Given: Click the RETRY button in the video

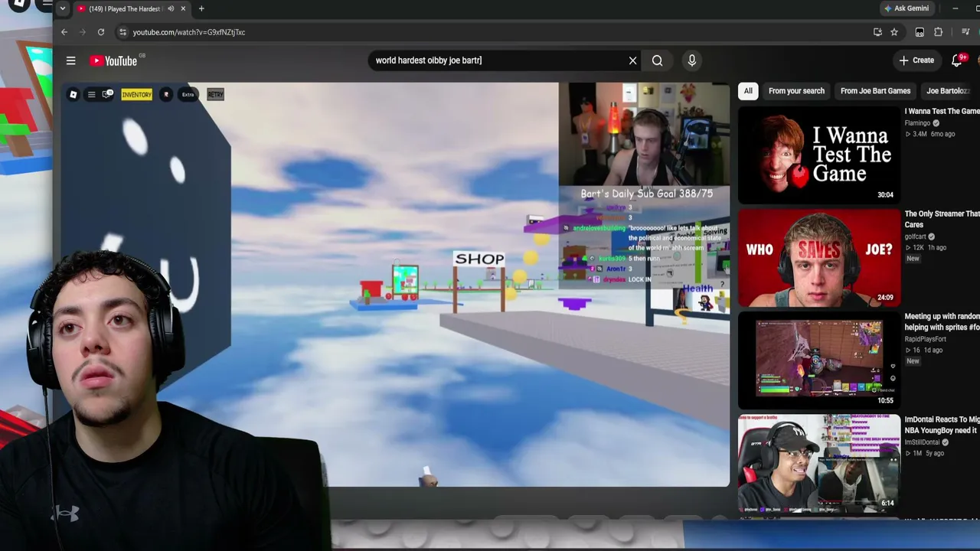Looking at the screenshot, I should pos(215,95).
